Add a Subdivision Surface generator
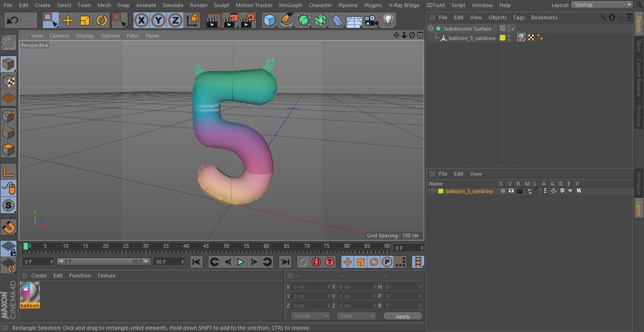The width and height of the screenshot is (644, 332). tap(304, 20)
